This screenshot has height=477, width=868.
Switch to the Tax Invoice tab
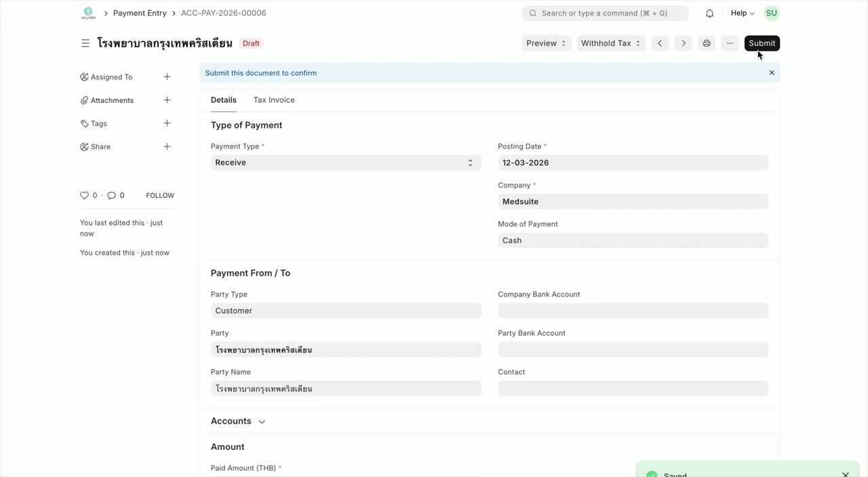[x=274, y=100]
